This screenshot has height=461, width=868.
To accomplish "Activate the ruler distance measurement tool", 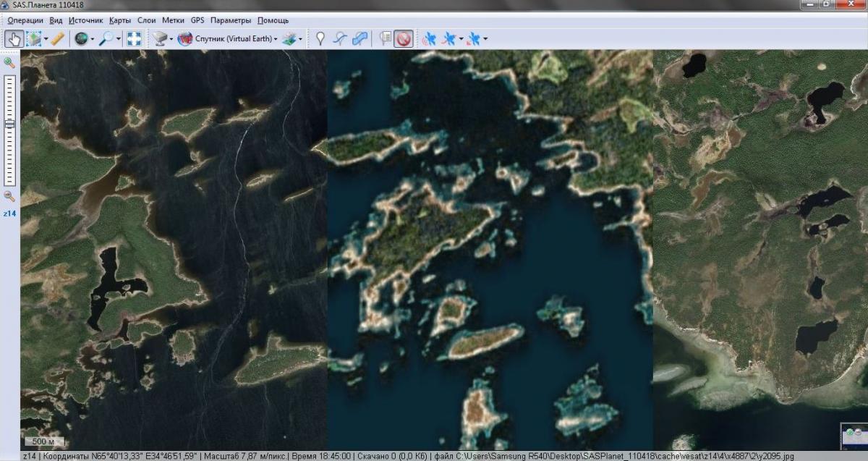I will tap(58, 39).
